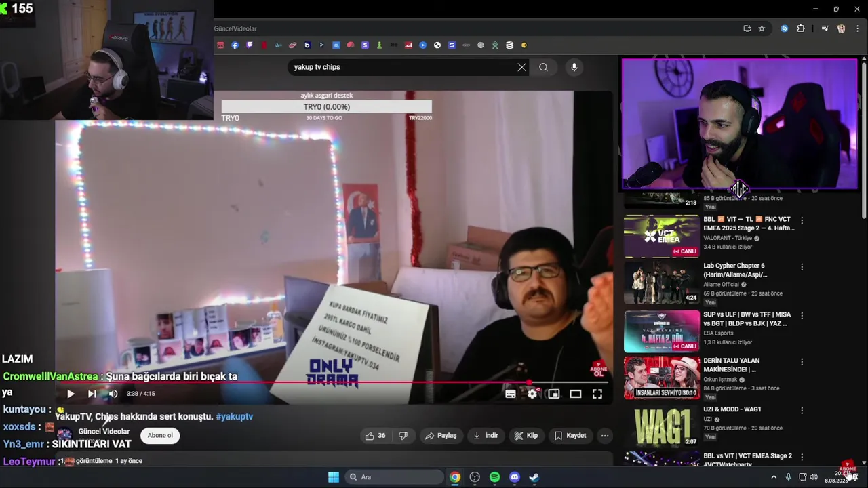Create a clip with Klip button
This screenshot has width=868, height=488.
[x=526, y=436]
